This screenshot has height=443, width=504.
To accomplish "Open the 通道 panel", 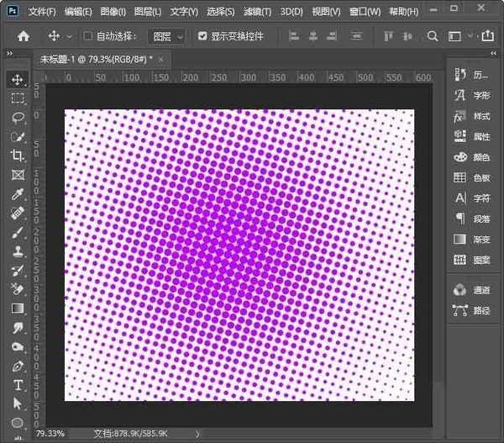I will [472, 290].
